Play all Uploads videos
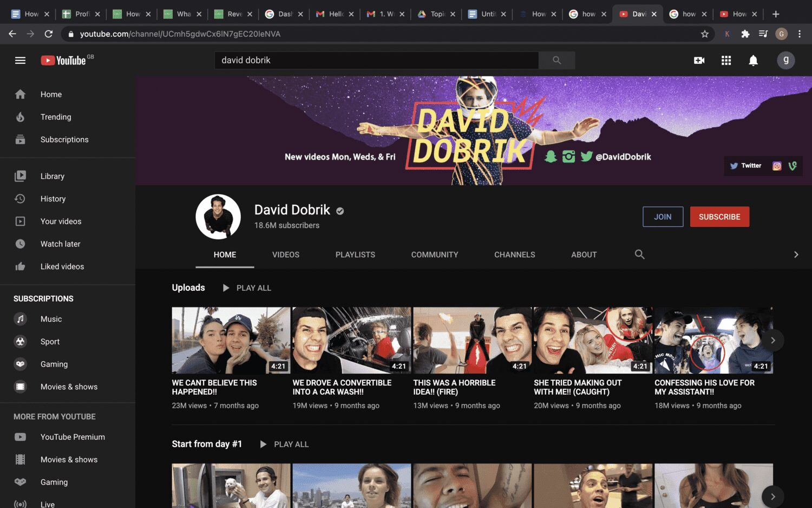Viewport: 812px width, 508px height. (247, 288)
